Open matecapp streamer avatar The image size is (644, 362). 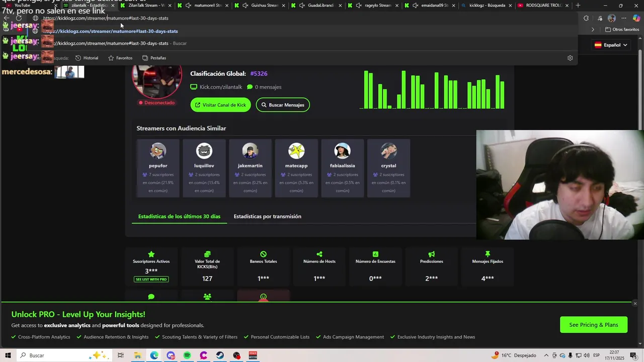click(296, 151)
